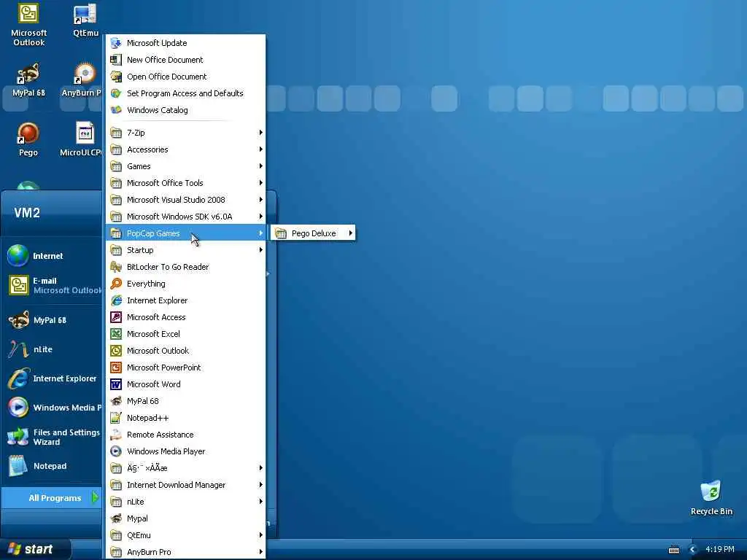Click MyPal 68 icon in Start menu left pane
Screen dimensions: 747x560
pyautogui.click(x=19, y=321)
